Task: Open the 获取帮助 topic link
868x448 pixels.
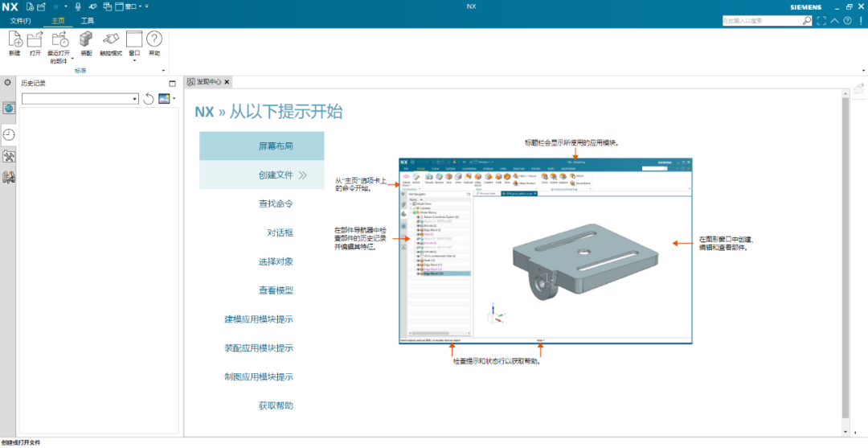Action: (276, 405)
